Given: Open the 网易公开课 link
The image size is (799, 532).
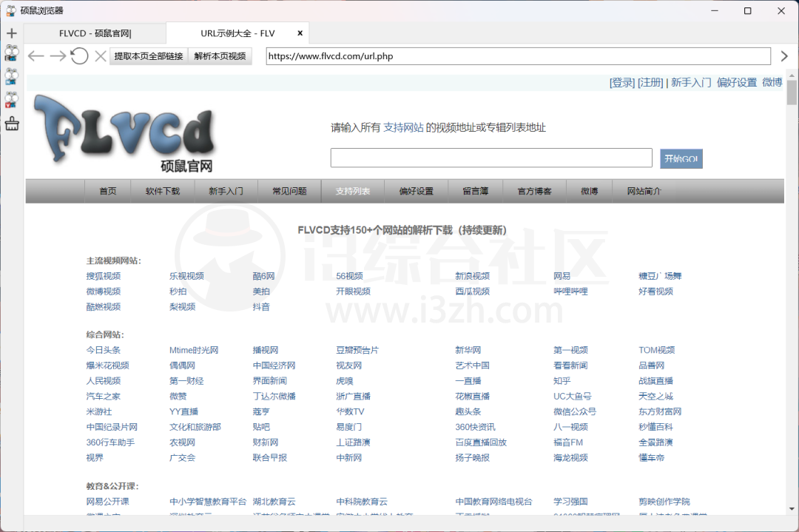Looking at the screenshot, I should (x=107, y=502).
